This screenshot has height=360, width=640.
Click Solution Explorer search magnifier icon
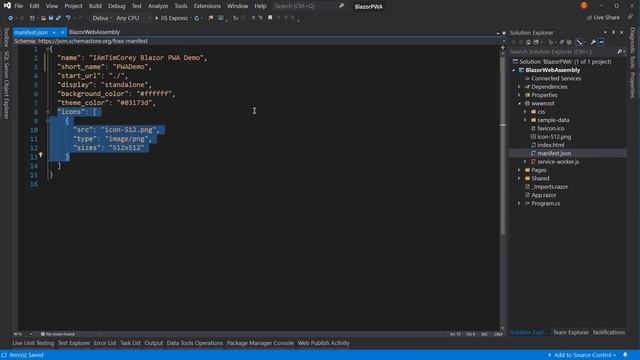[x=619, y=52]
